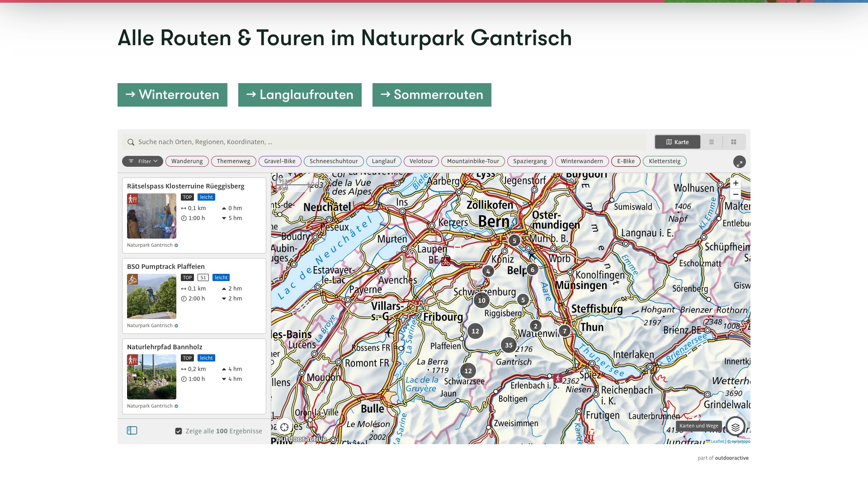Screen dimensions: 868x488
Task: Expand the cluster marker showing 35
Action: click(509, 345)
